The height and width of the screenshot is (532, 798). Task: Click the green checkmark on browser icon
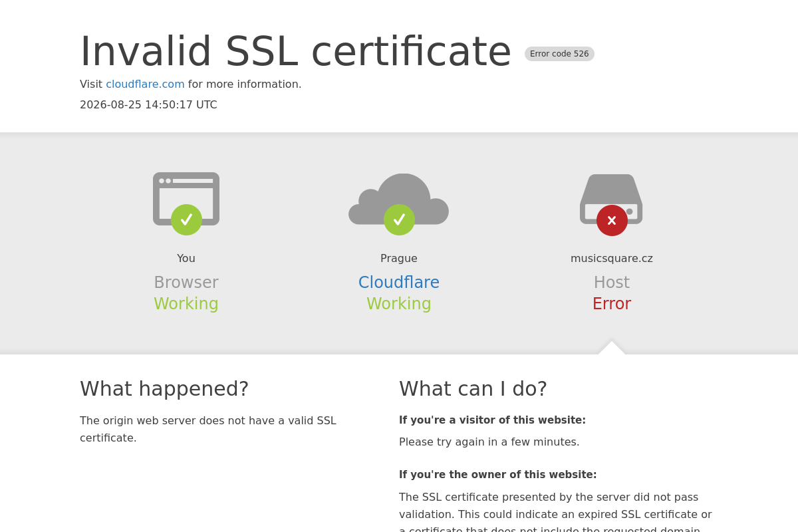(186, 219)
